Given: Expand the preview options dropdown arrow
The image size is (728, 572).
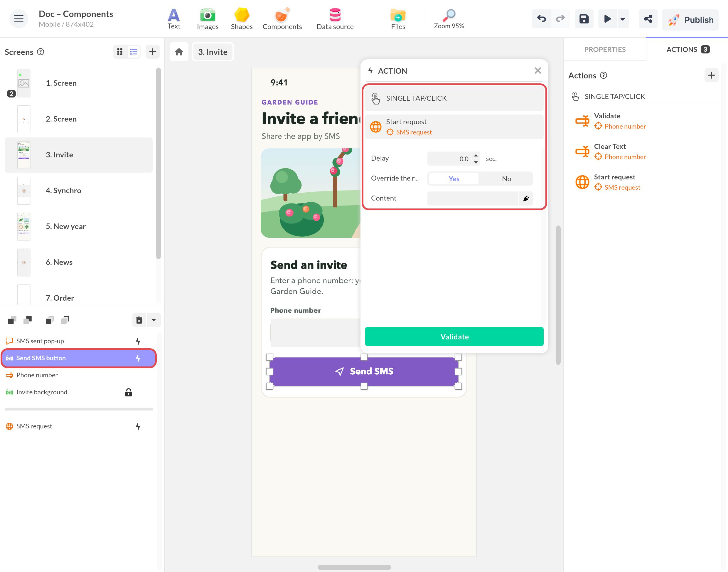Looking at the screenshot, I should point(623,19).
